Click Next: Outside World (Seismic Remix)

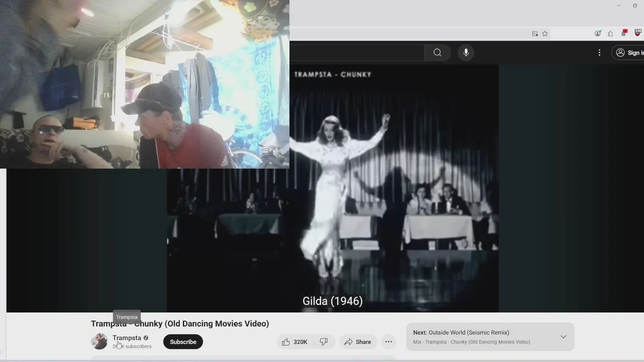[461, 332]
